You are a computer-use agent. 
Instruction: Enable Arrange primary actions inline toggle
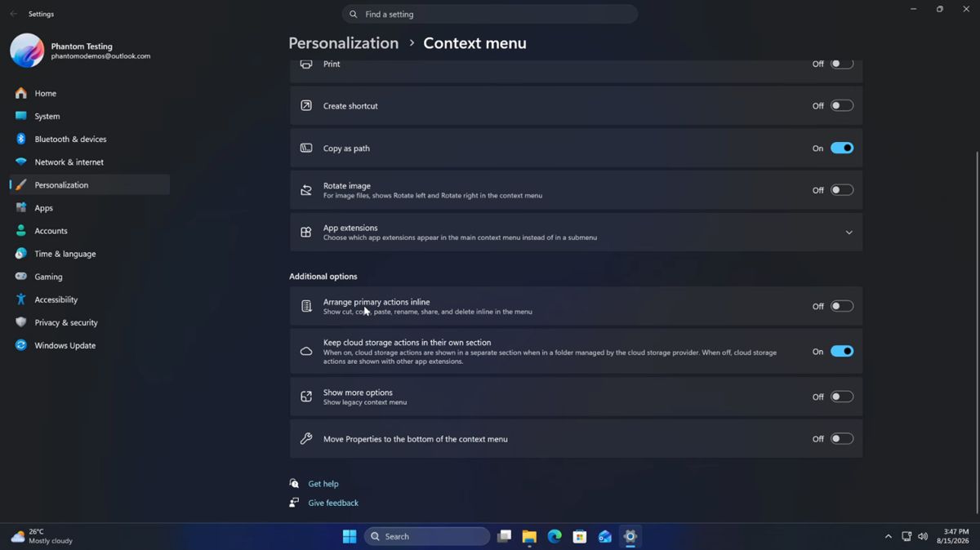(842, 306)
